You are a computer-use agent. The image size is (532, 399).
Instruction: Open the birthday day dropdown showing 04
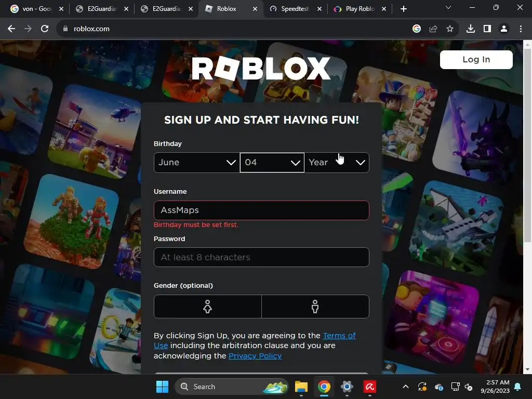[272, 163]
